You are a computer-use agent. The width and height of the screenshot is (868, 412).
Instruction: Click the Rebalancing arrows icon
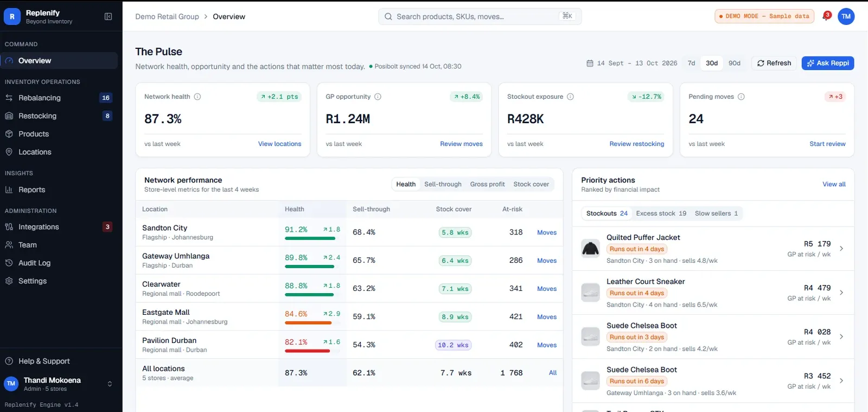9,98
